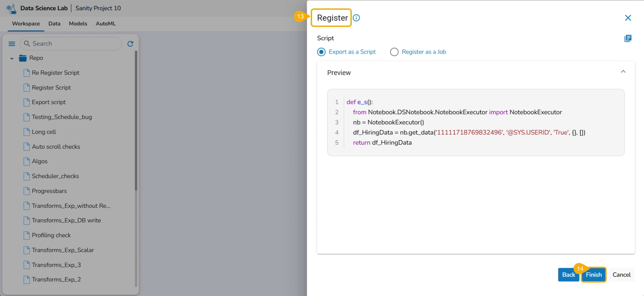Focus the Search input field

tap(74, 44)
